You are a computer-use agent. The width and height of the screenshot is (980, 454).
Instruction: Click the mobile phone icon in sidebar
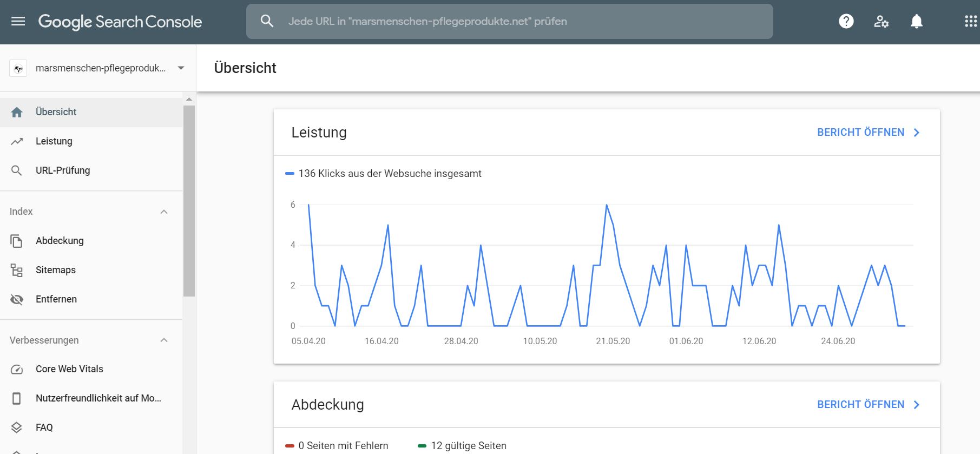(17, 398)
